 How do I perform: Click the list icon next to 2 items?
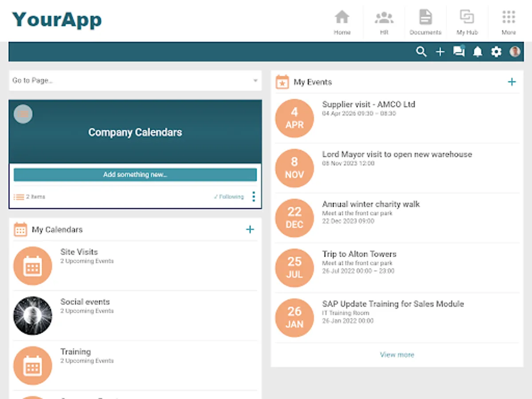[x=19, y=197]
